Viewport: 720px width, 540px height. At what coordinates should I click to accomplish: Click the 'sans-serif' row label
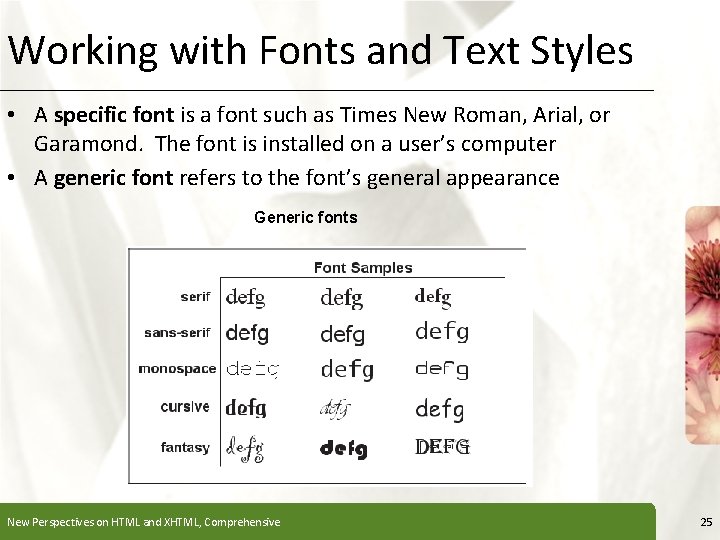tap(177, 332)
